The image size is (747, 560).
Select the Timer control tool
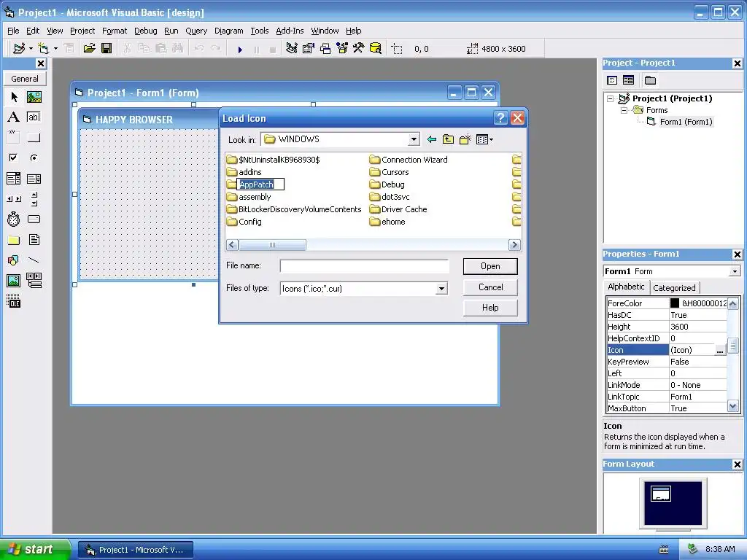[14, 219]
